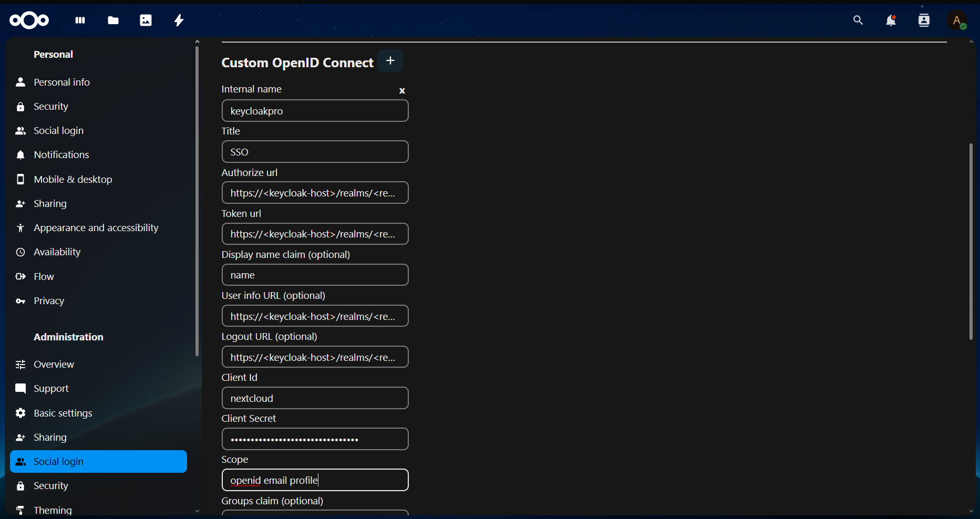Open Appearance and accessibility settings

pos(99,229)
